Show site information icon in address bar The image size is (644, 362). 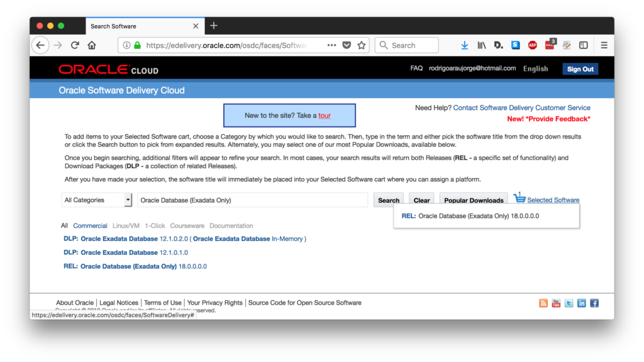126,45
